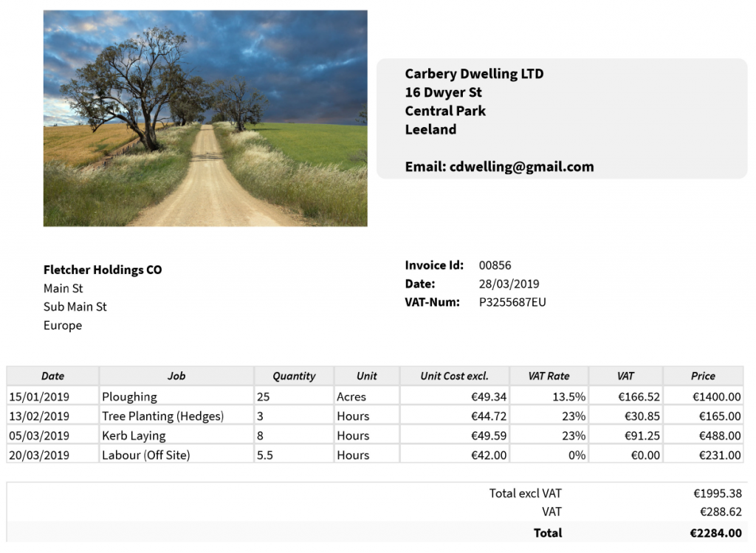Click VAT amount €0.00

coord(625,455)
